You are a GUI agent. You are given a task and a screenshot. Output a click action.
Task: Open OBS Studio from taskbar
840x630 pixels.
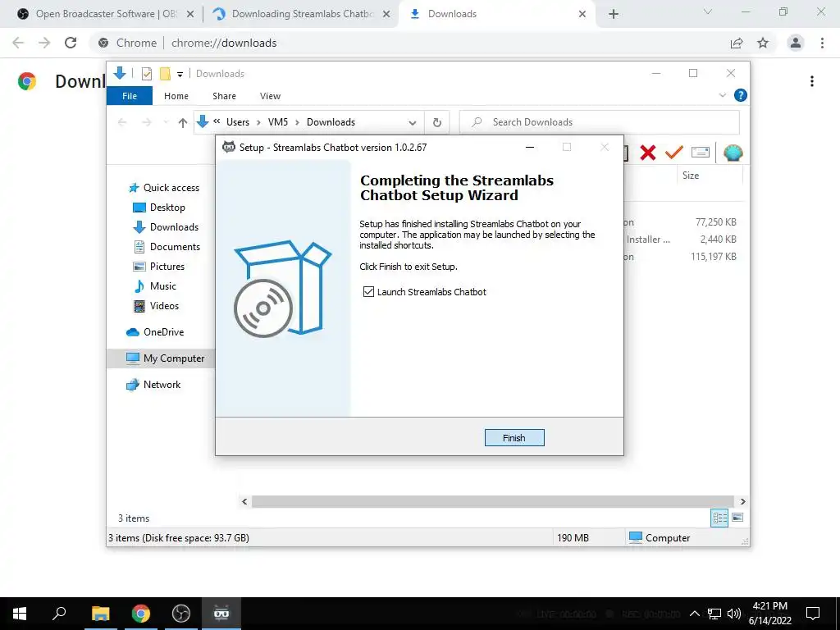[x=181, y=614]
